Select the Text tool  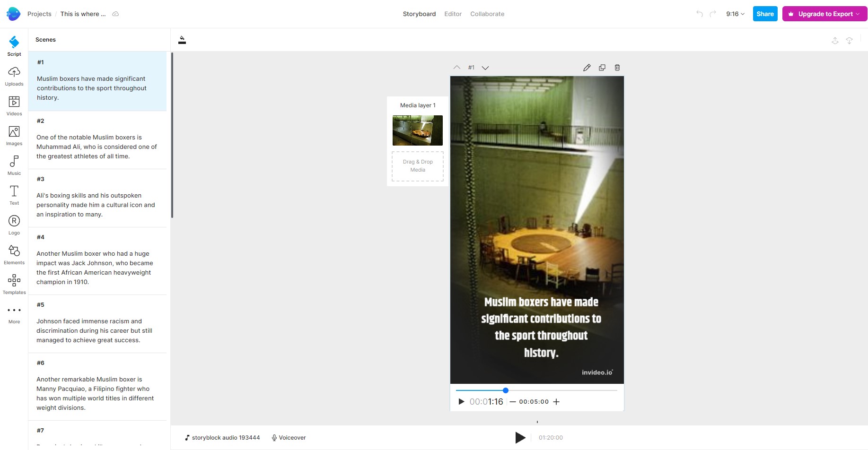click(x=14, y=195)
